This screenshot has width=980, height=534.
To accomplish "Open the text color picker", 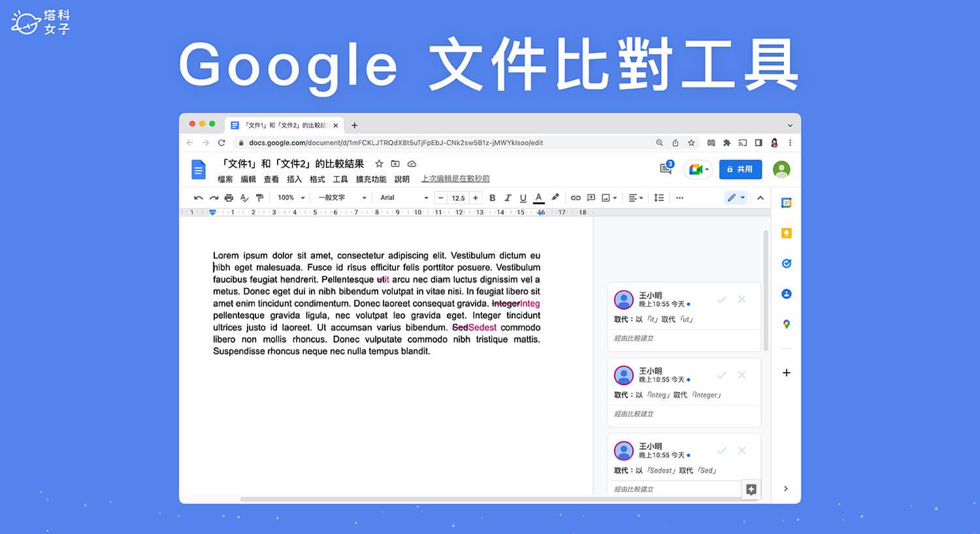I will coord(539,198).
